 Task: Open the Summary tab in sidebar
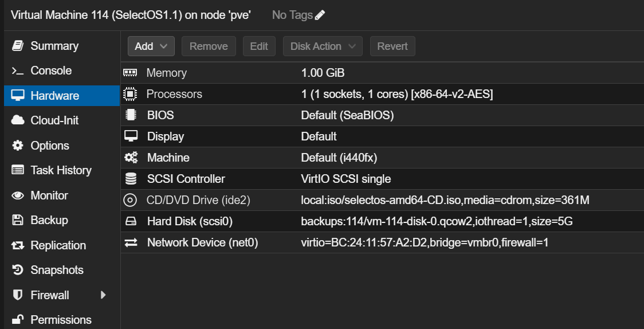click(x=54, y=46)
